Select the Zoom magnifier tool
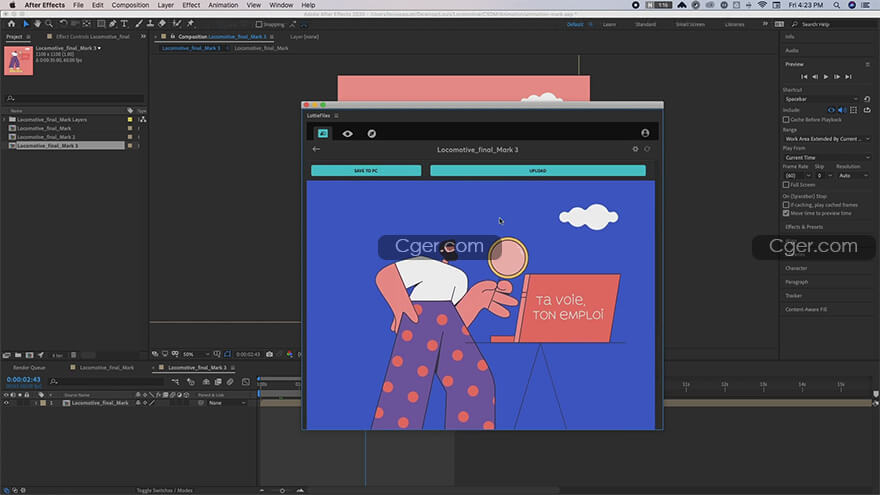The height and width of the screenshot is (495, 880). click(x=49, y=24)
